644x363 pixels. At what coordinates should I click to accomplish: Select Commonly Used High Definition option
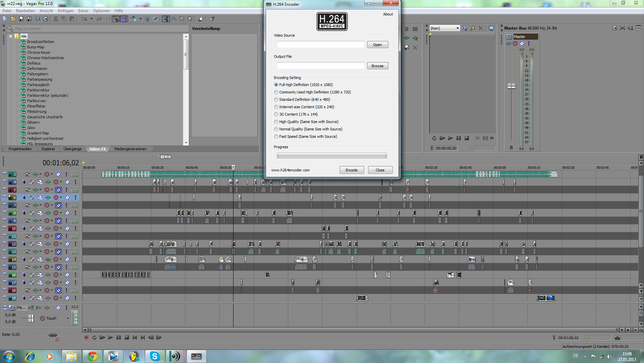(276, 92)
